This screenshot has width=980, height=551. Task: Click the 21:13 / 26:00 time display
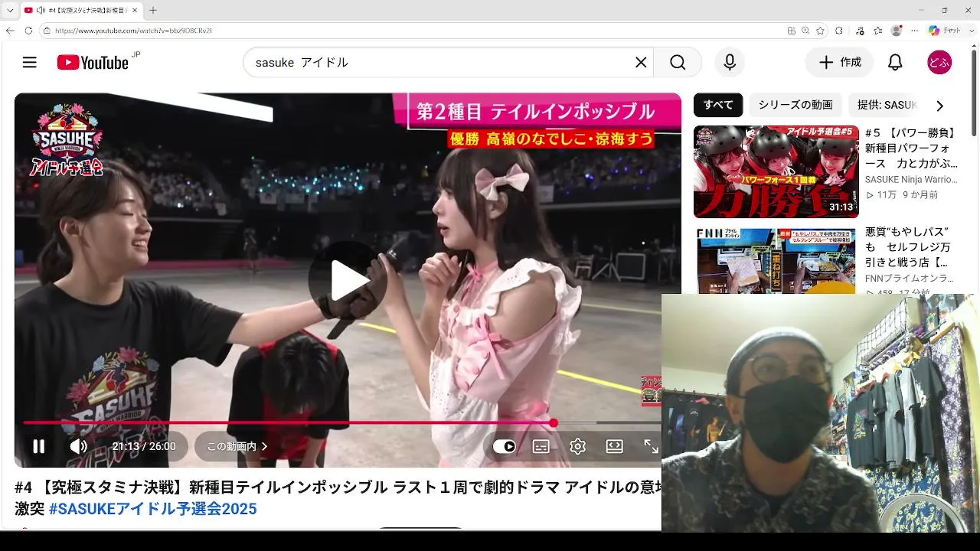click(x=144, y=446)
